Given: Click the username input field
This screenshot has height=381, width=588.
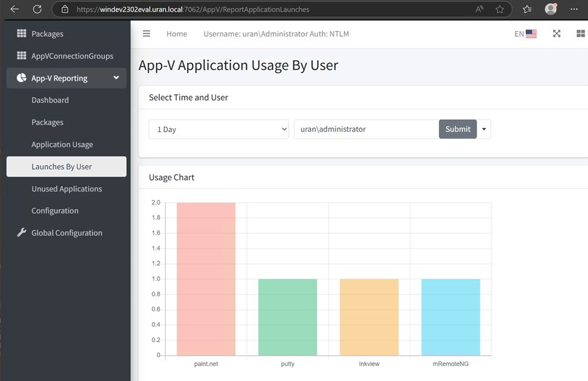Looking at the screenshot, I should (367, 129).
